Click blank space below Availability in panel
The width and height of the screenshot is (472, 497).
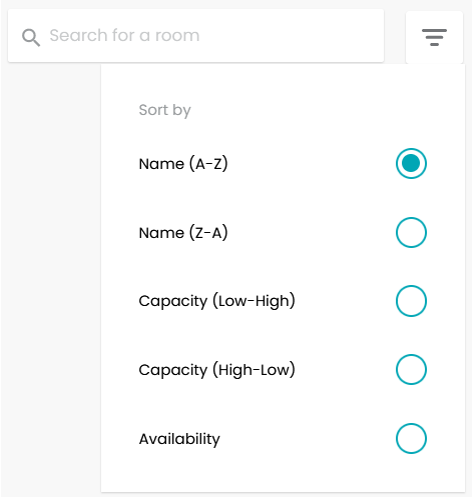pos(283,473)
